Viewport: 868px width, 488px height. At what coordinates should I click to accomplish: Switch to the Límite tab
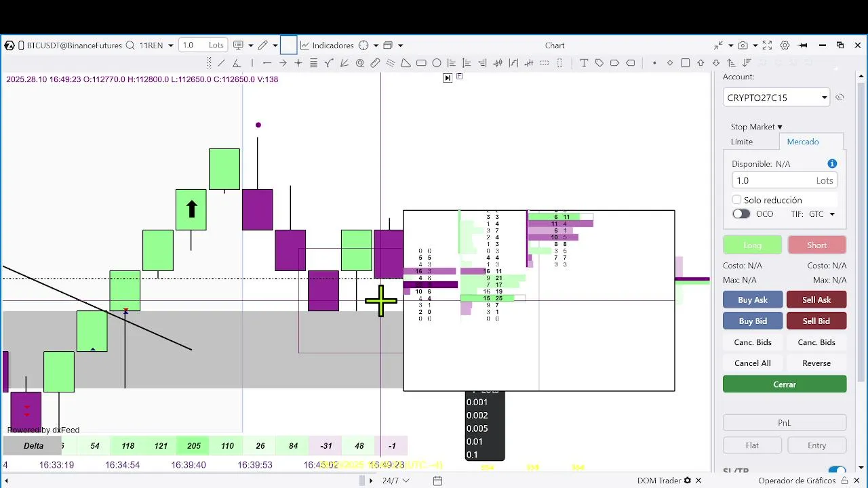(742, 142)
